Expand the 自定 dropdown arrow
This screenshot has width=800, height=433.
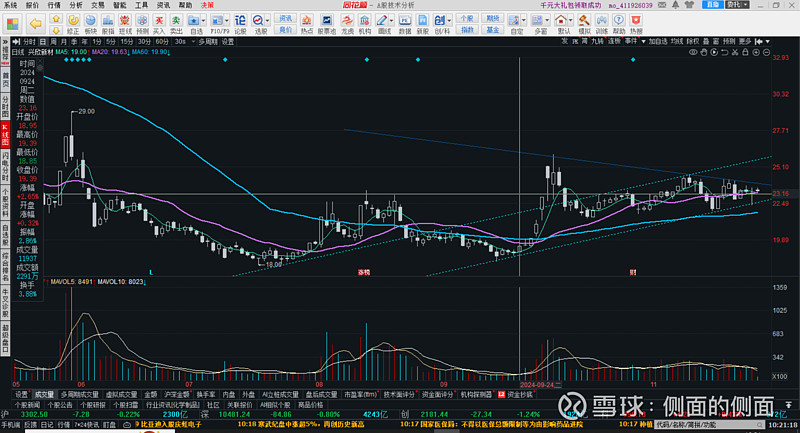click(523, 20)
